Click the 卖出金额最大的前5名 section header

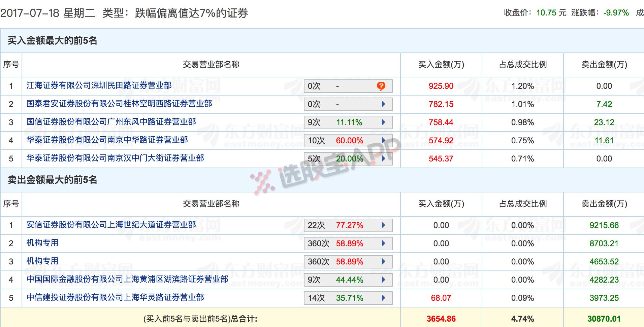53,180
